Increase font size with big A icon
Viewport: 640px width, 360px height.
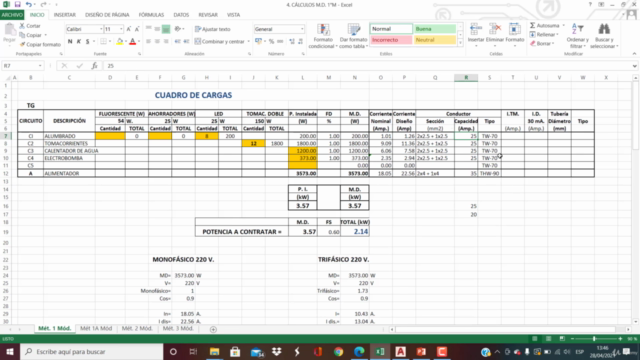pyautogui.click(x=129, y=29)
